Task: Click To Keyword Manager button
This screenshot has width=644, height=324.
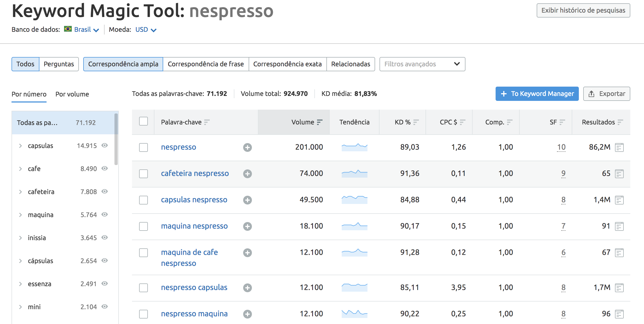Action: pos(537,94)
